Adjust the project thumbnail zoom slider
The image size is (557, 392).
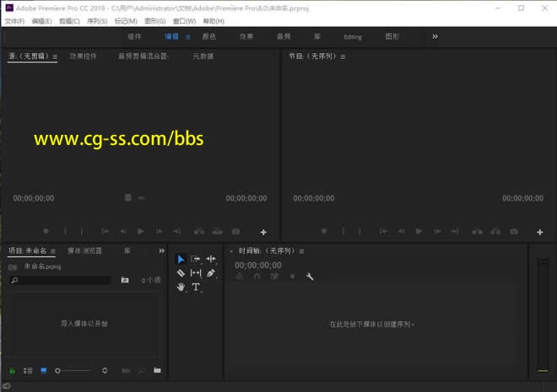[x=58, y=370]
